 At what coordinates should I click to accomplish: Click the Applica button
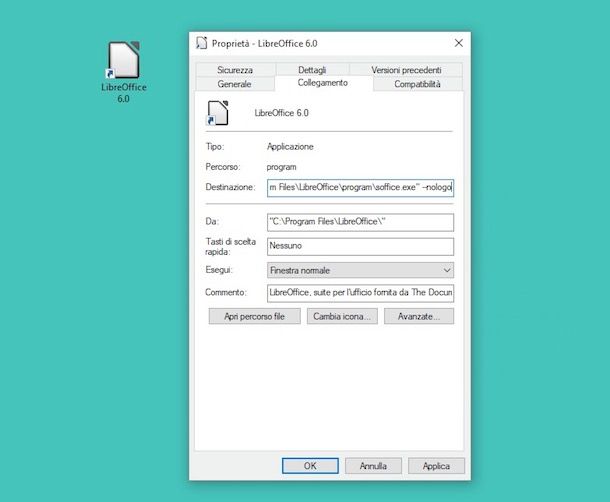[x=436, y=466]
